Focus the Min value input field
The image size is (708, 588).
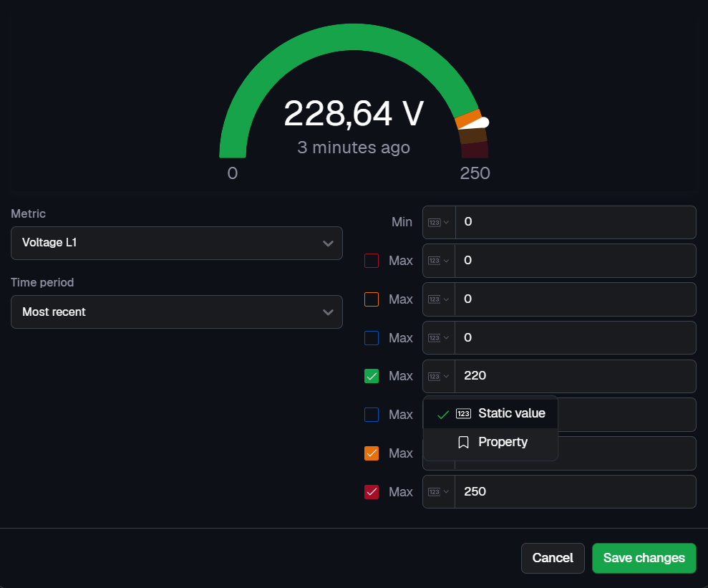(575, 222)
